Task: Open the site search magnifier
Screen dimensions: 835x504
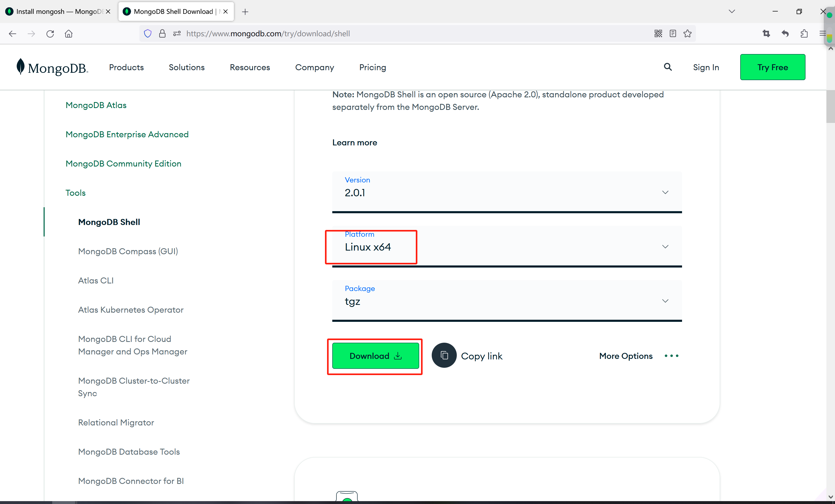Action: [668, 67]
